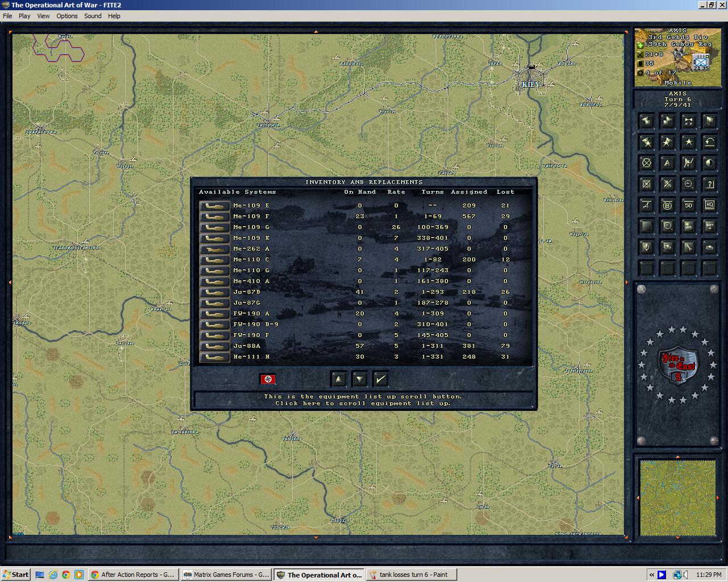Click the equipment list down scroll arrow
This screenshot has height=582, width=728.
[x=359, y=379]
